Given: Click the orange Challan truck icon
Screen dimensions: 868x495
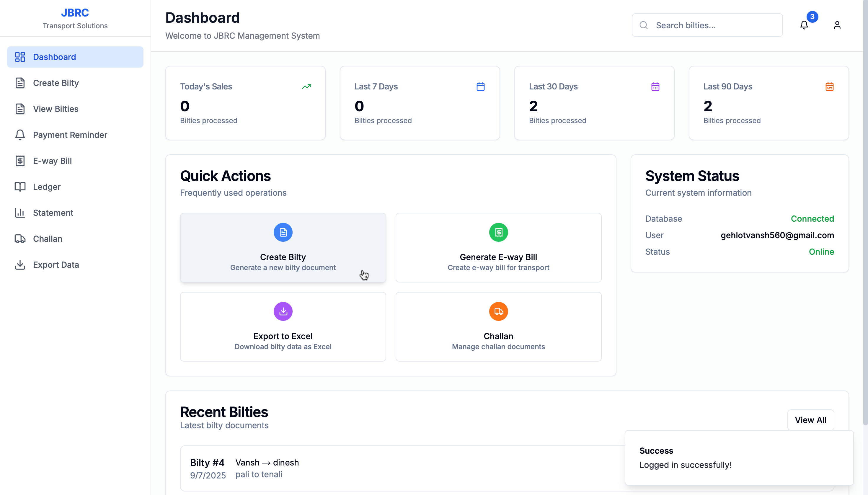Looking at the screenshot, I should (498, 311).
